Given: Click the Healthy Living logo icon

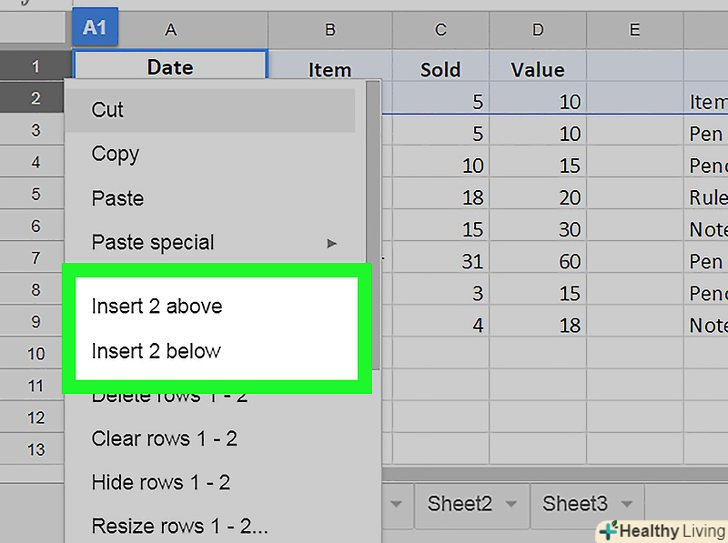Looking at the screenshot, I should tap(606, 530).
